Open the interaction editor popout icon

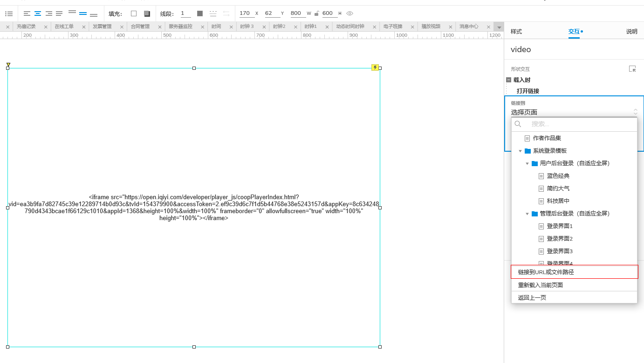(632, 69)
